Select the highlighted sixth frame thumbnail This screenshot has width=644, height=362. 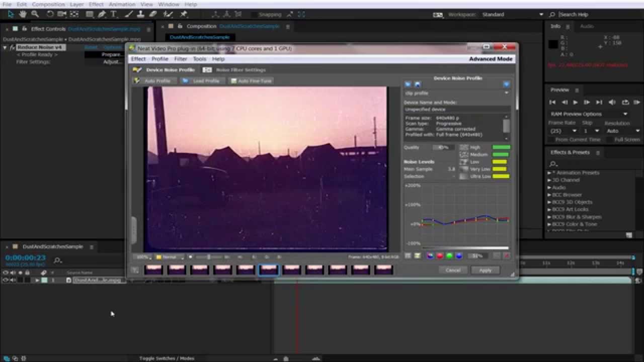point(269,270)
